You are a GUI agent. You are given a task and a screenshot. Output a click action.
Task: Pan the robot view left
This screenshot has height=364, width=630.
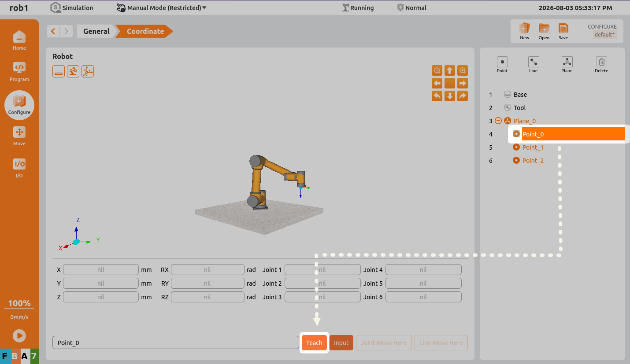point(437,83)
